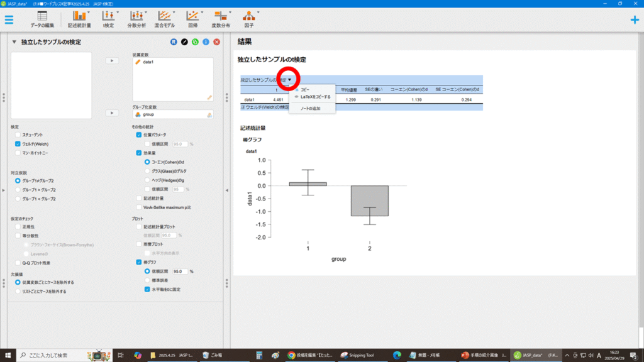Open the 記述統計量 descriptives module
The height and width of the screenshot is (362, 644).
[x=79, y=19]
